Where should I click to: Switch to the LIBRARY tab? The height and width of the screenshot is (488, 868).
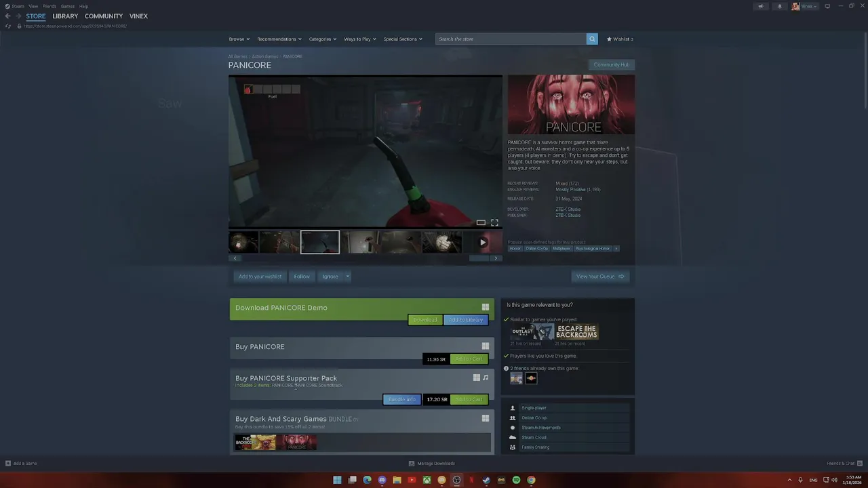tap(65, 16)
